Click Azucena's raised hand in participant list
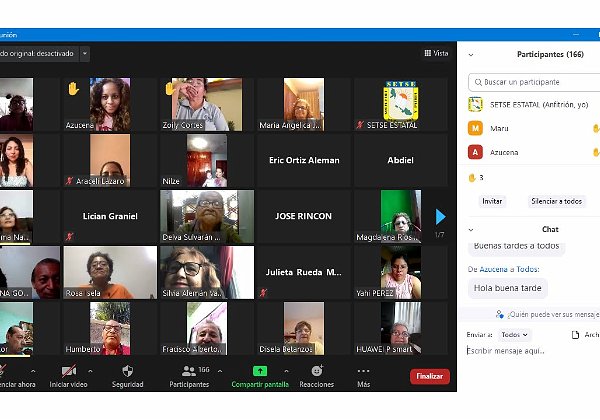Viewport: 600px width, 420px height. click(596, 152)
